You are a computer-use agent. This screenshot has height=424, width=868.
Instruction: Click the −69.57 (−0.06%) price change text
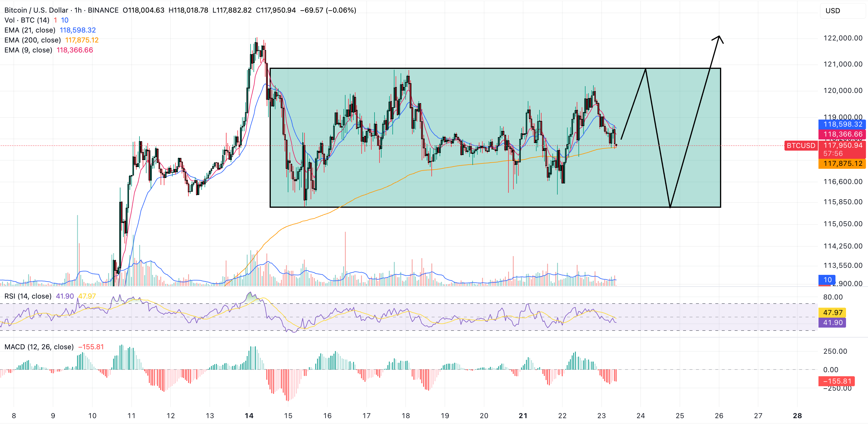pyautogui.click(x=328, y=10)
